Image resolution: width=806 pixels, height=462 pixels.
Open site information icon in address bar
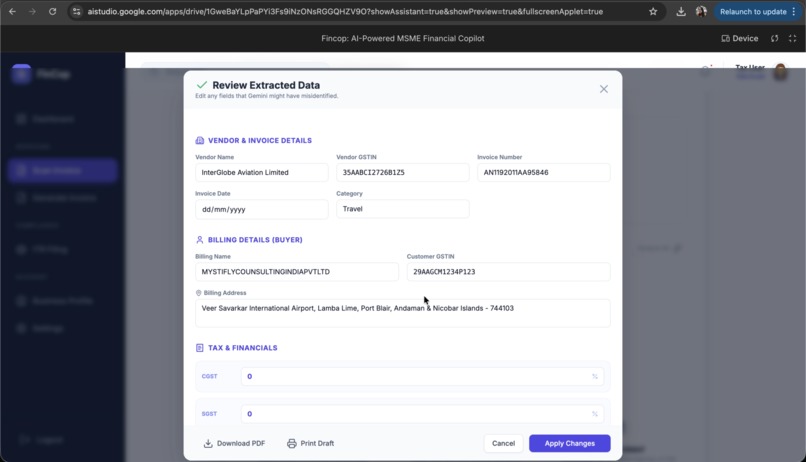[x=76, y=11]
